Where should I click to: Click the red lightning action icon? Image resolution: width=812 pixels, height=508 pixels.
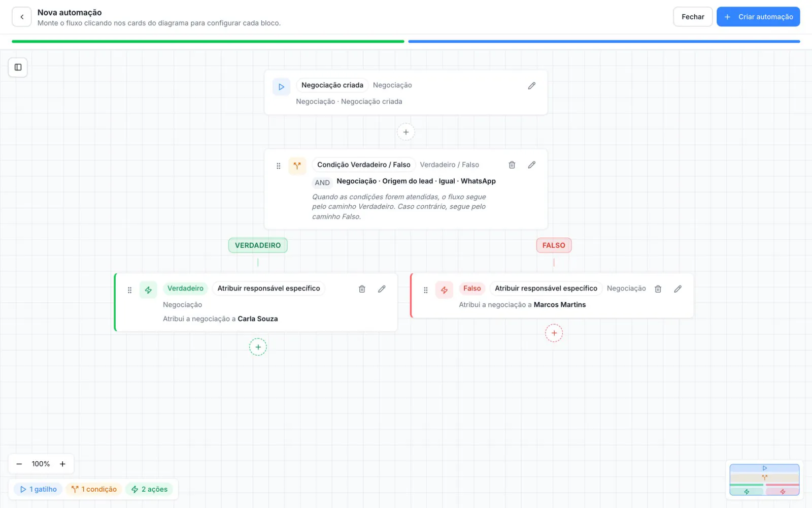coord(444,290)
